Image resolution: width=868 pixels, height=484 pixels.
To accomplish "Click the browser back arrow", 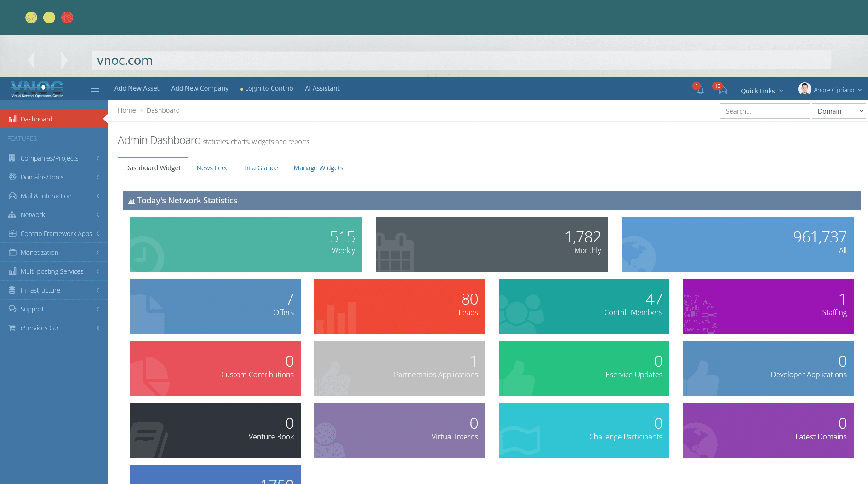I will pos(31,60).
